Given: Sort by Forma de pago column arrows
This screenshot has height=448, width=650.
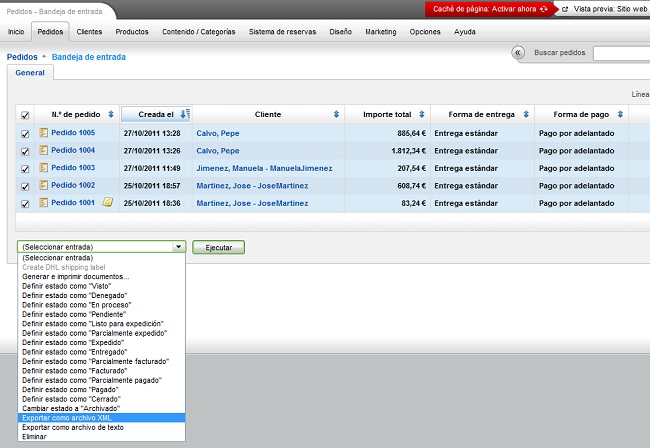Looking at the screenshot, I should click(620, 114).
